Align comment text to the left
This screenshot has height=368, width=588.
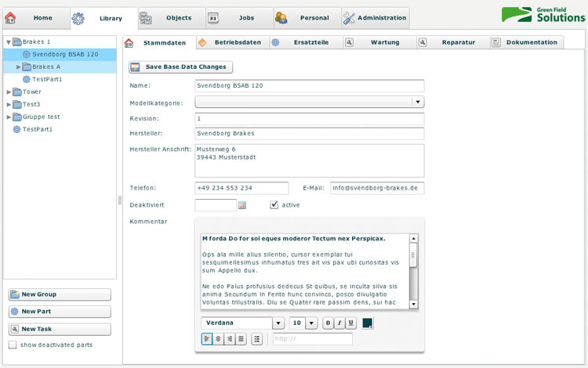pos(207,339)
